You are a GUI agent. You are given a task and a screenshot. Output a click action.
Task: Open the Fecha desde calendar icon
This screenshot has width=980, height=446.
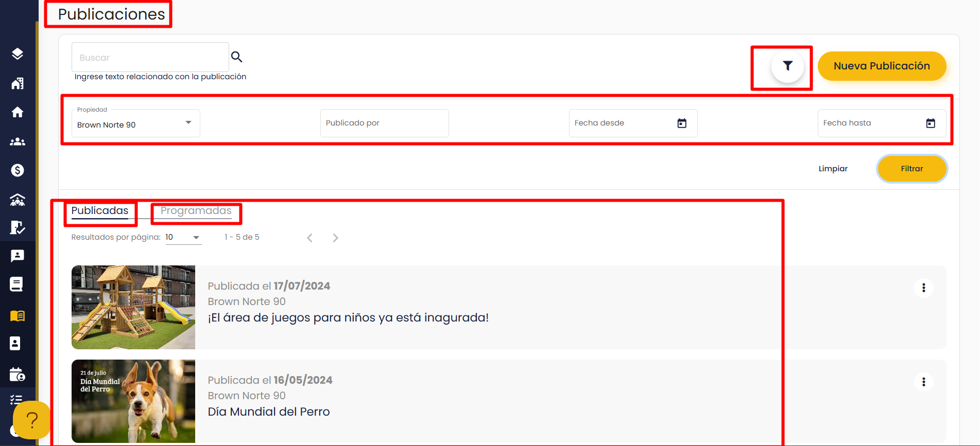pyautogui.click(x=682, y=123)
